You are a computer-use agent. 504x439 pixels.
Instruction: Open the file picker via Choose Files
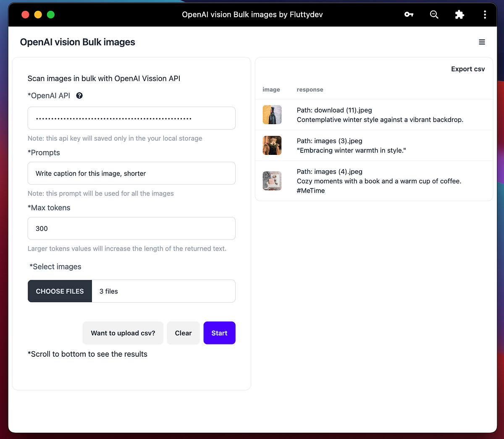60,291
